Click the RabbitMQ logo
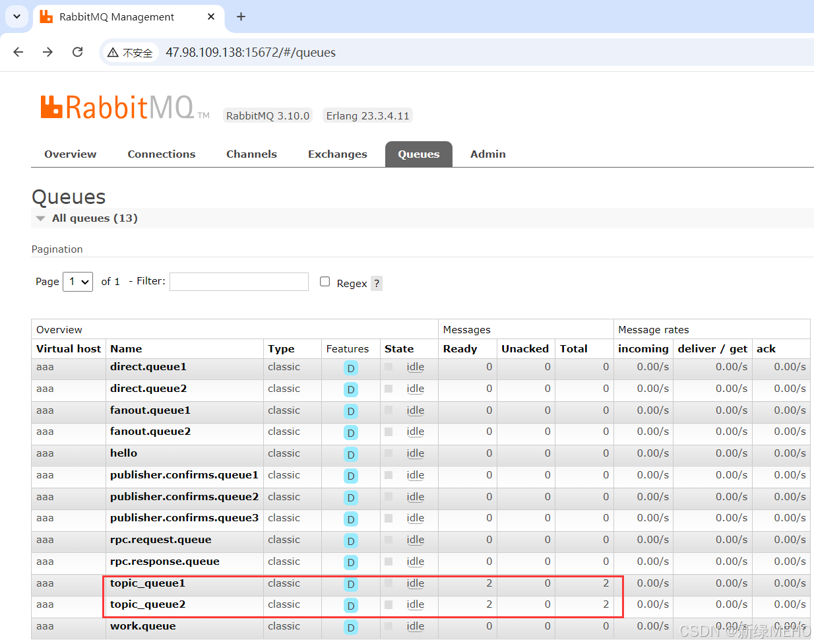The height and width of the screenshot is (644, 814). tap(125, 108)
